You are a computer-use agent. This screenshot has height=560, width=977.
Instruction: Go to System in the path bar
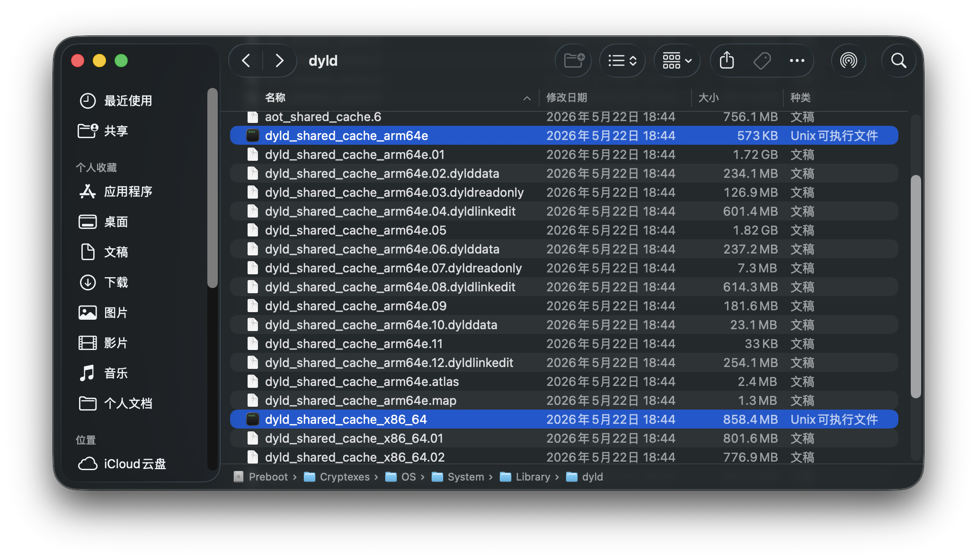pos(458,477)
